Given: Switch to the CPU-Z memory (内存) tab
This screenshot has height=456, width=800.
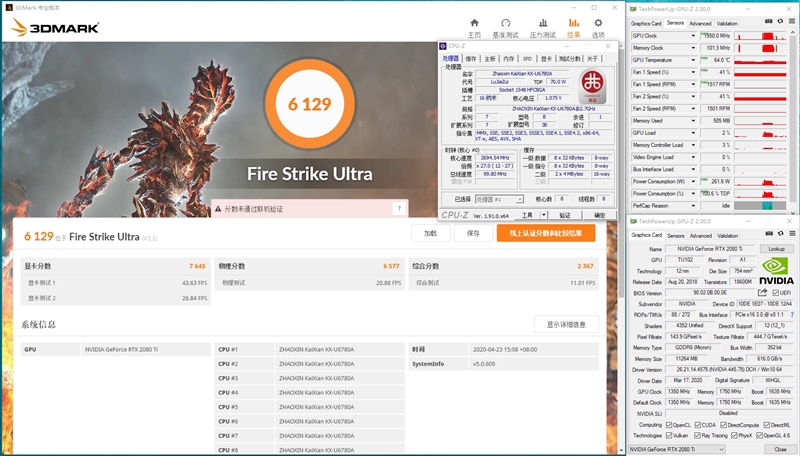Looking at the screenshot, I should click(509, 59).
